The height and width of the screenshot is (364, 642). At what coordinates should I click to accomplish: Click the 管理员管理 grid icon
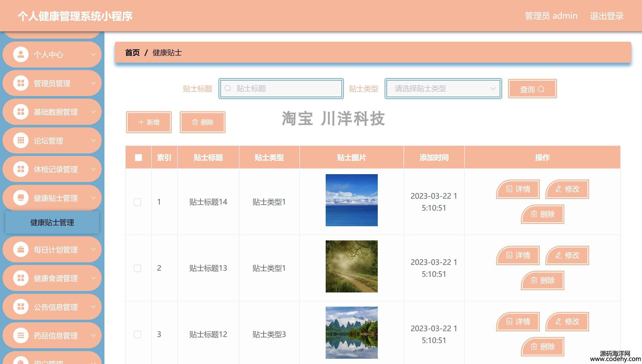(x=21, y=83)
